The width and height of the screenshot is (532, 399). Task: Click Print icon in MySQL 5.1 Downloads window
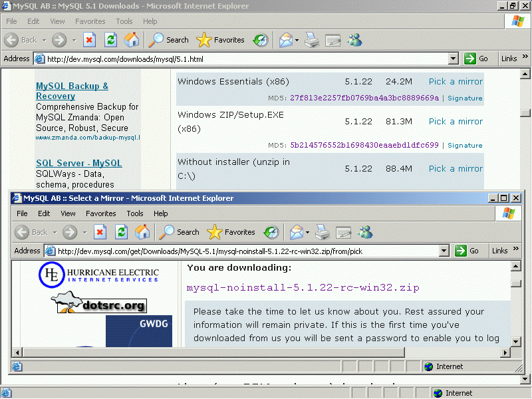click(311, 40)
